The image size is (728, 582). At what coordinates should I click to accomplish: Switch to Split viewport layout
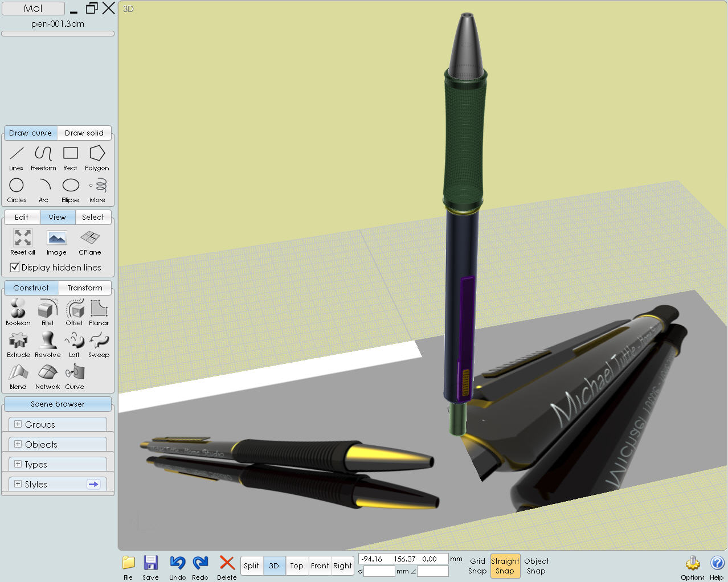click(251, 565)
